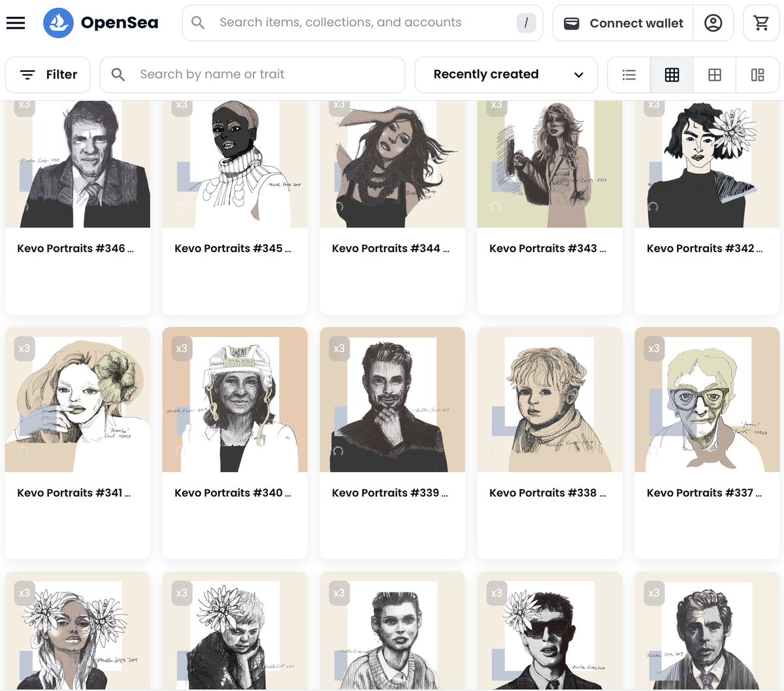This screenshot has width=784, height=691.
Task: Click the Kevo Portraits #339 title
Action: pos(389,492)
